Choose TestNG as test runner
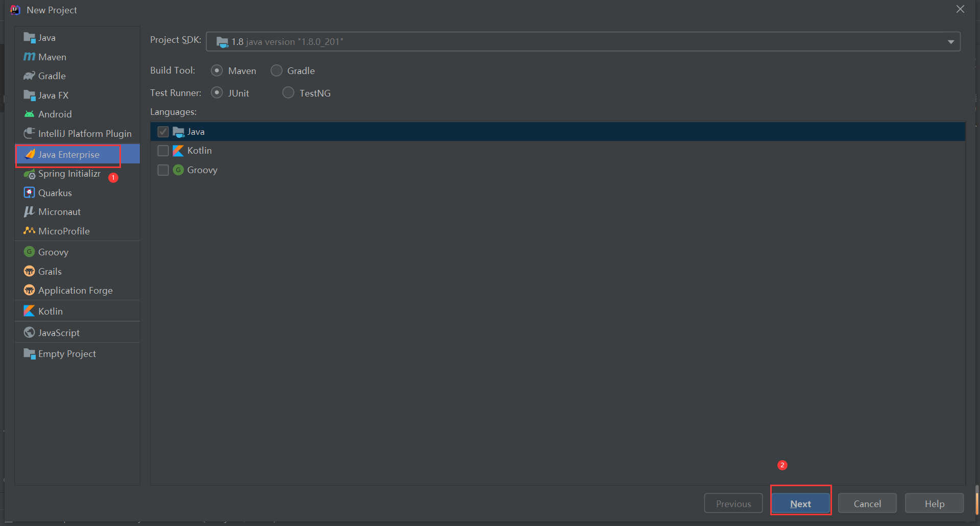980x526 pixels. [288, 92]
